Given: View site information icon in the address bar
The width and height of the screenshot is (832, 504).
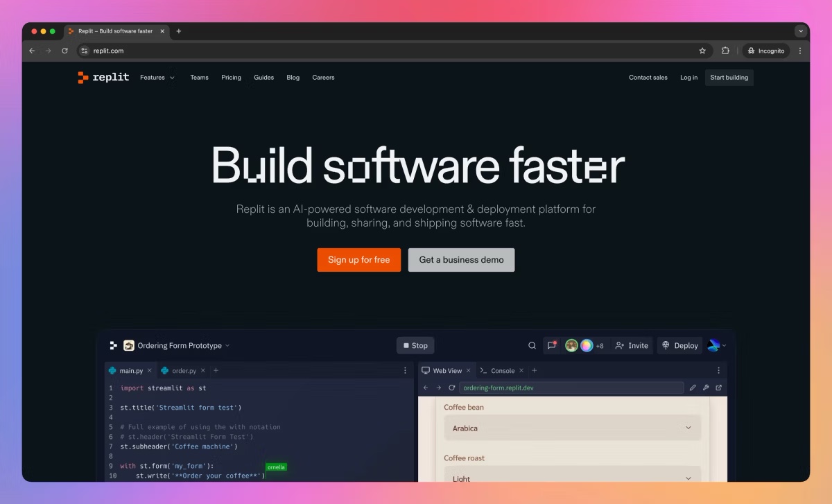Looking at the screenshot, I should (85, 51).
